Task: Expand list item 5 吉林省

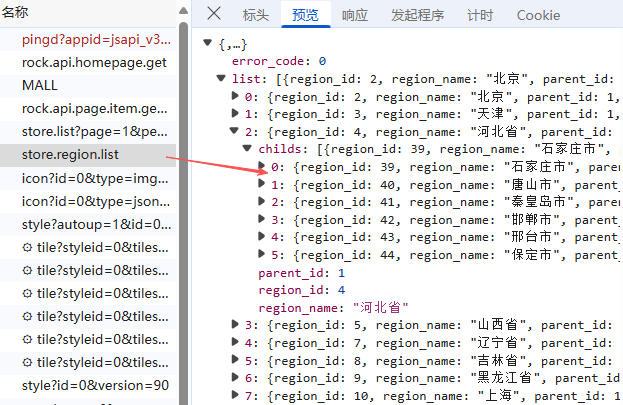Action: pyautogui.click(x=235, y=360)
